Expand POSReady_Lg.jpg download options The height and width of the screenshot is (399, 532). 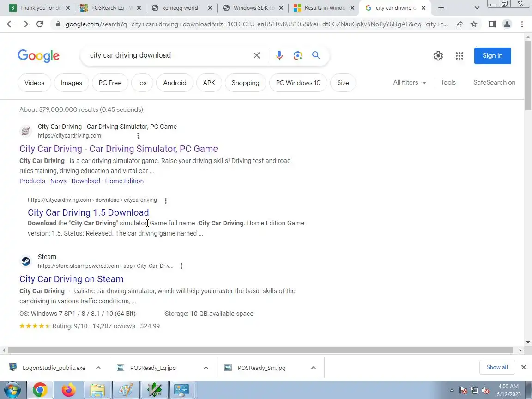pos(206,368)
